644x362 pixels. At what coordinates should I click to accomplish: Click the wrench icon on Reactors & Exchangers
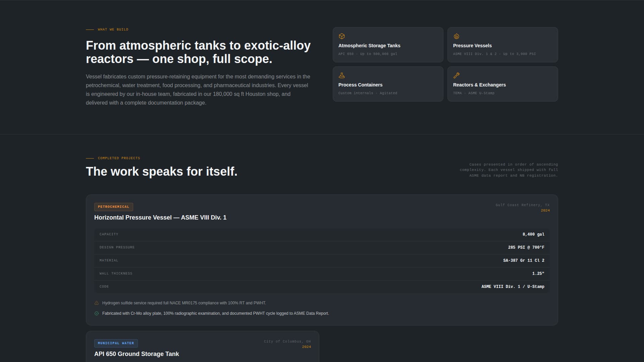(457, 75)
